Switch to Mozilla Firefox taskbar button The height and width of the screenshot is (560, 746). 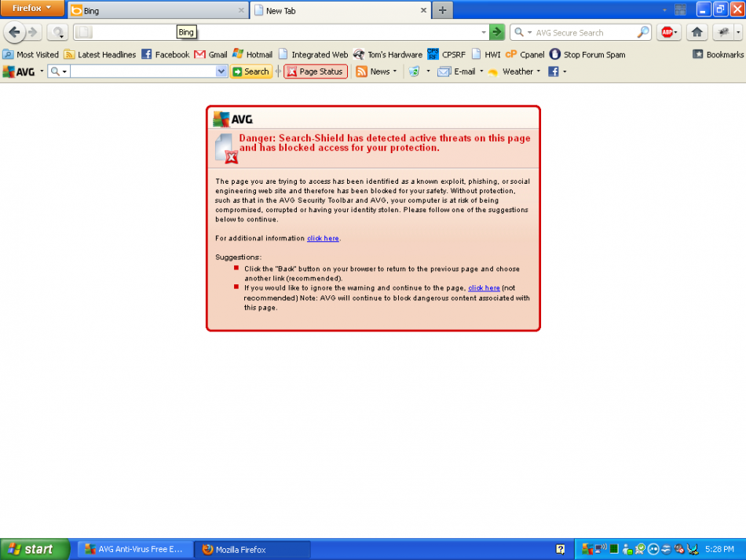252,550
